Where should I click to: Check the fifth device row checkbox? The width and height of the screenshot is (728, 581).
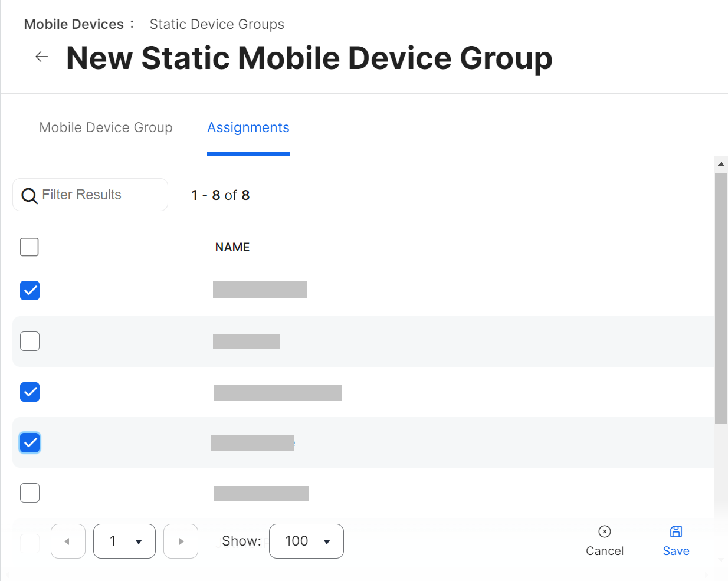30,493
